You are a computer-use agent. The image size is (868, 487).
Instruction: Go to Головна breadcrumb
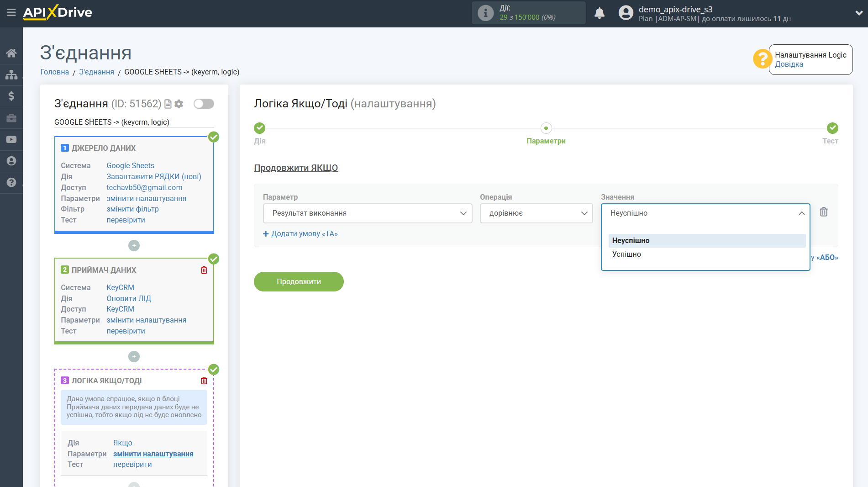(x=55, y=72)
